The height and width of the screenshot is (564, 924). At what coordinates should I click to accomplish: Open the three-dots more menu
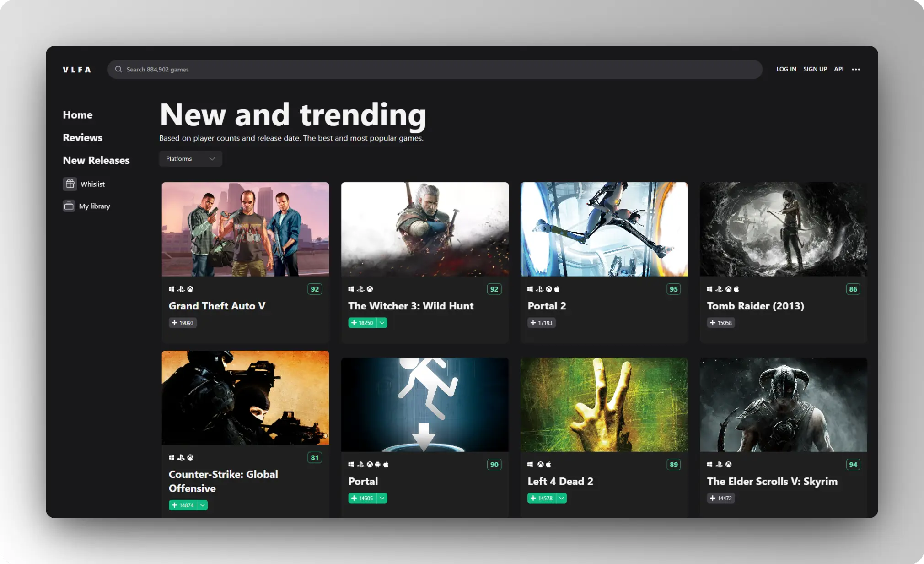tap(856, 69)
